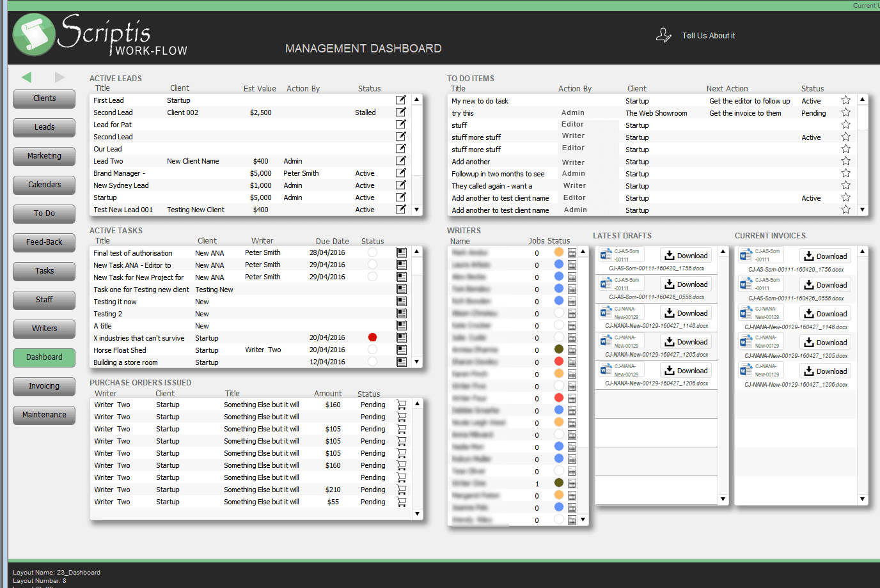880x588 pixels.
Task: Open the Staff section
Action: (x=44, y=300)
